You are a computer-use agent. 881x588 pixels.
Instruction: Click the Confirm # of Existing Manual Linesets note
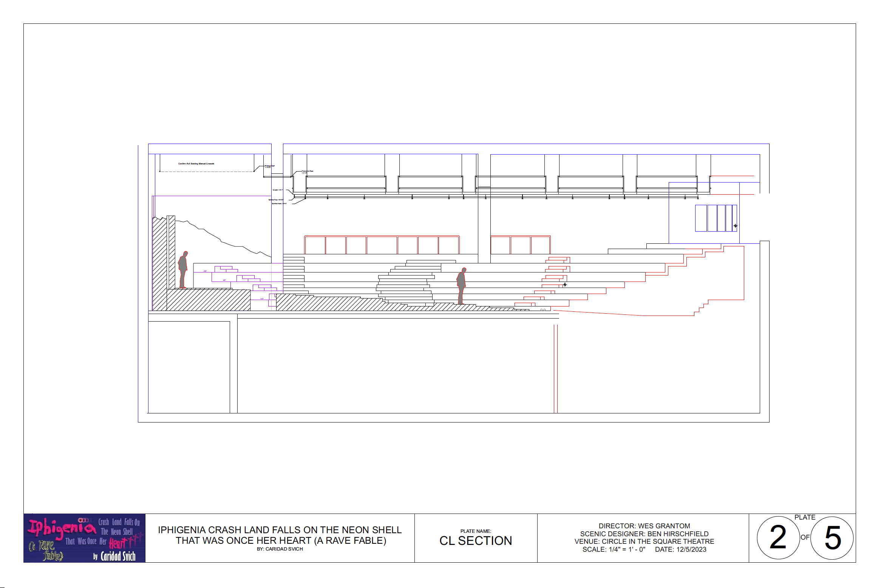click(x=196, y=164)
